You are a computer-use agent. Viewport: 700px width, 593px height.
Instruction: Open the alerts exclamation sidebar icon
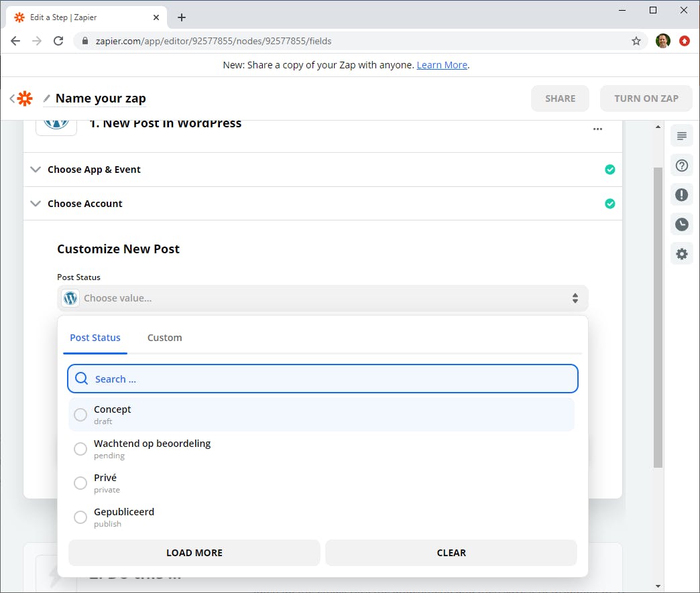click(x=682, y=195)
